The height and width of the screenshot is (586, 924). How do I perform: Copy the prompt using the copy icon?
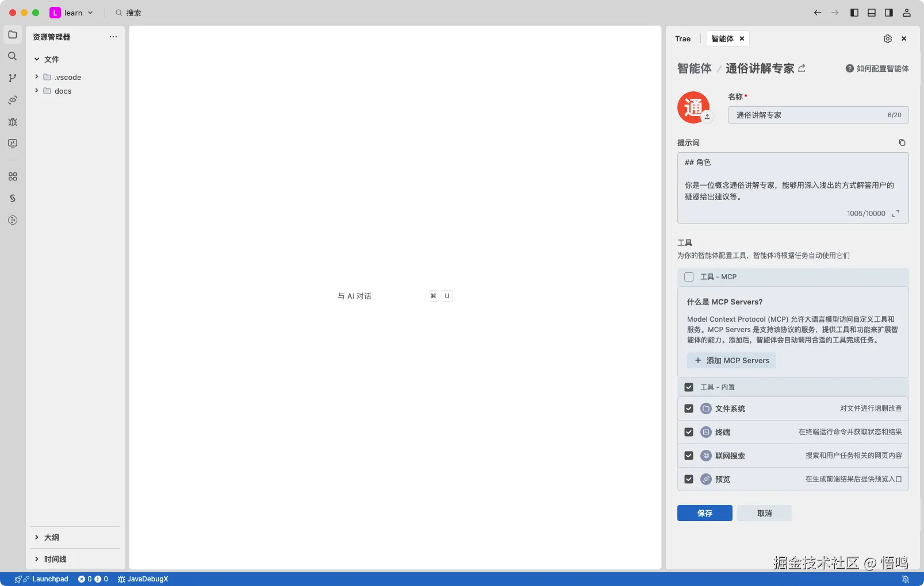(902, 142)
